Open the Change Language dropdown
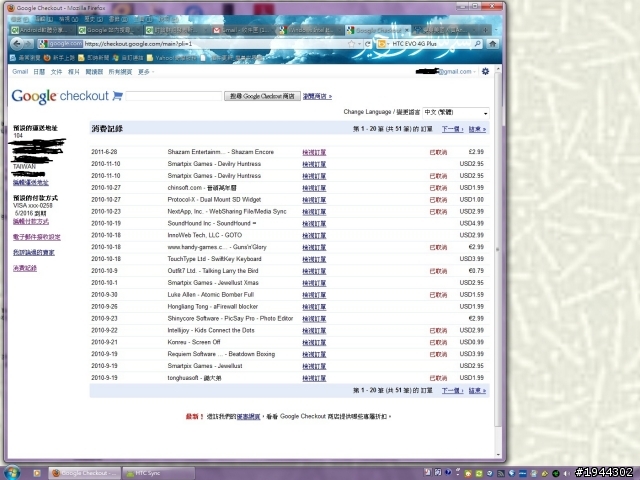640x480 pixels. (456, 112)
